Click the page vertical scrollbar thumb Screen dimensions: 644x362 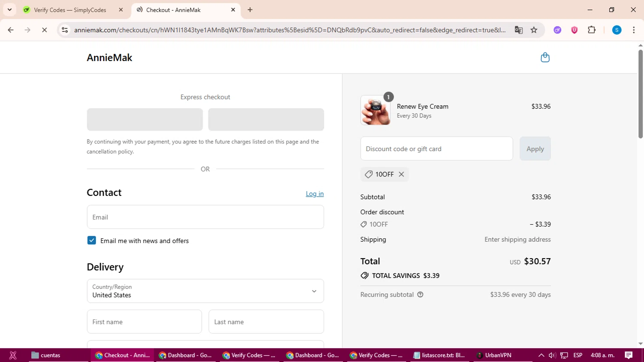coord(641,94)
